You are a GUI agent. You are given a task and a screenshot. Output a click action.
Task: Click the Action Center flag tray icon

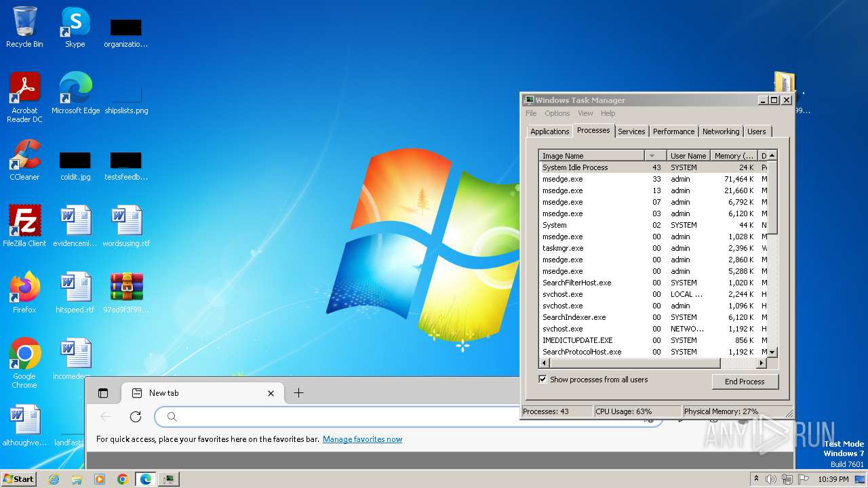(804, 479)
